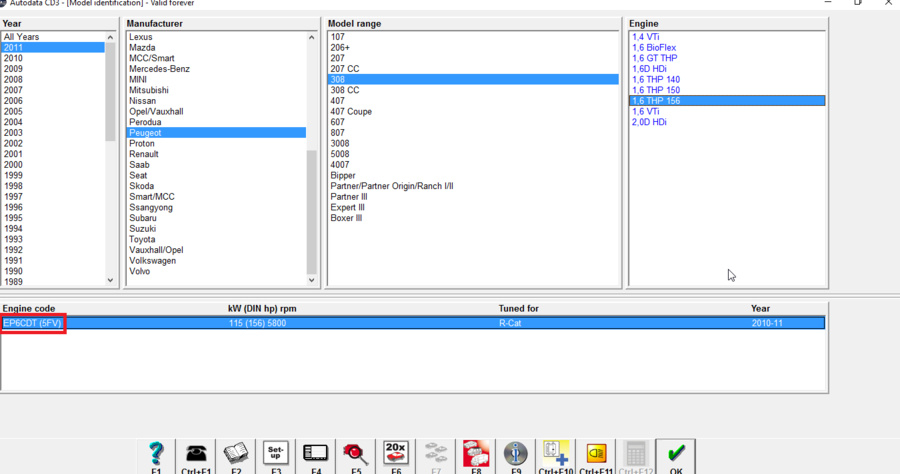Click the R-Cat tuned-for value

[x=510, y=323]
